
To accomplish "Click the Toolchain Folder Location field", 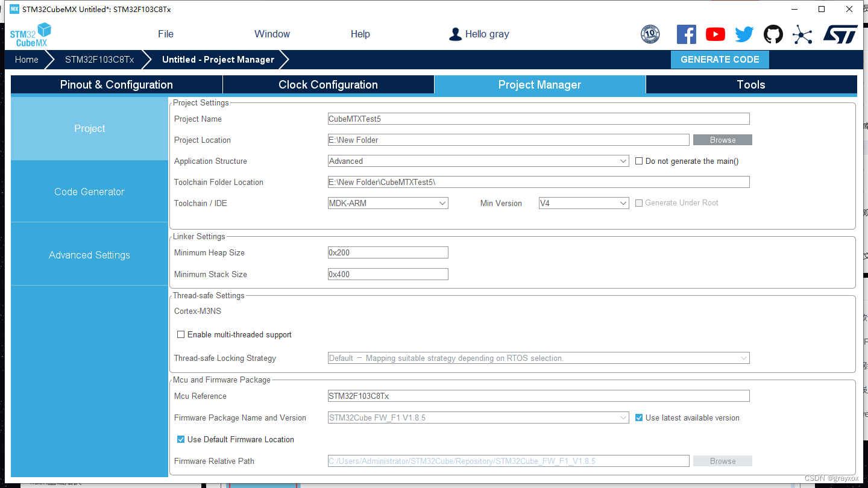I will click(x=539, y=182).
